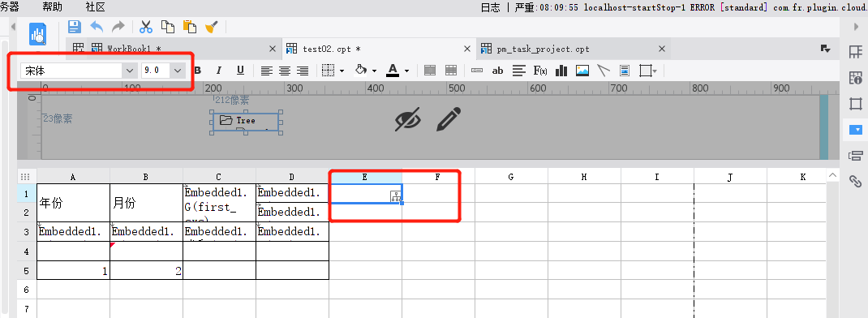Screen dimensions: 868x318
Task: Apply cell border style button
Action: click(329, 71)
